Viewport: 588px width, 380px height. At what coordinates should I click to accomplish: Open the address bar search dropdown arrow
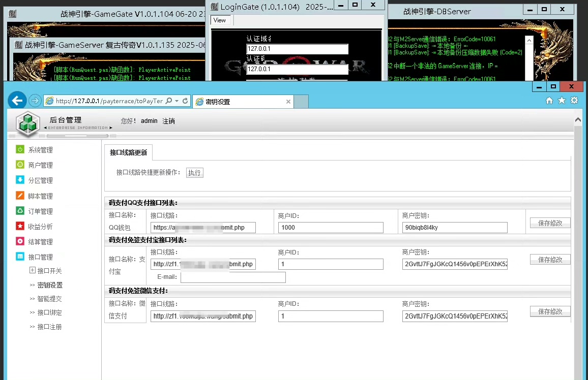pyautogui.click(x=177, y=101)
